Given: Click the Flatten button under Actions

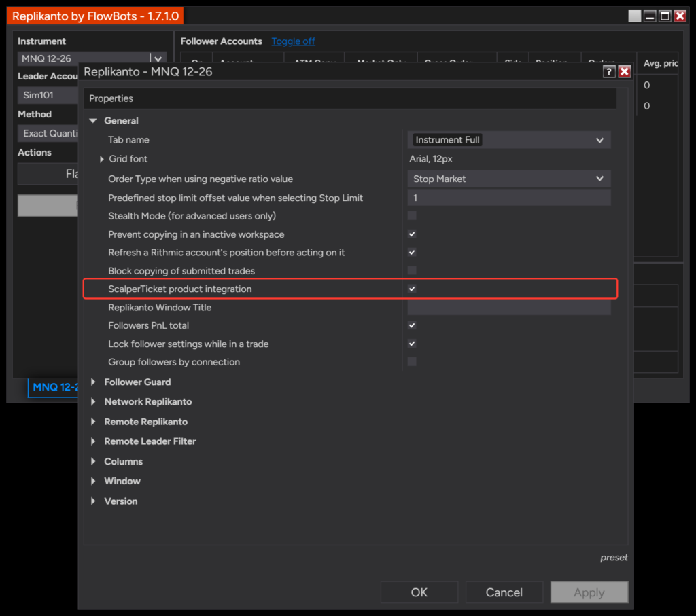Looking at the screenshot, I should (48, 174).
